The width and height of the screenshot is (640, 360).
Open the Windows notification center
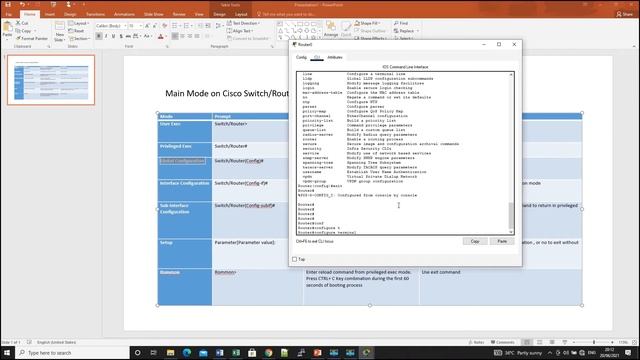pyautogui.click(x=628, y=353)
